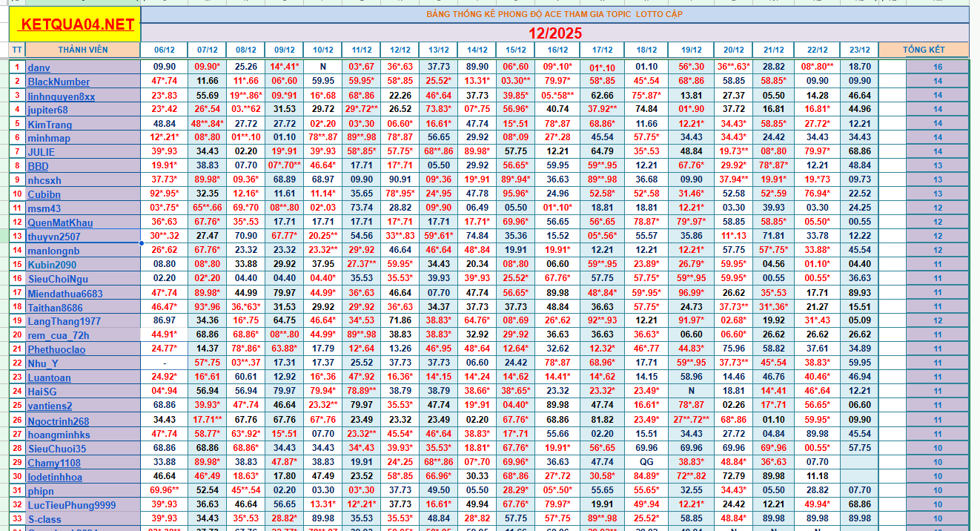Viewport: 980px width, 531px height.
Task: Select the 15/12 date header cell
Action: click(516, 50)
